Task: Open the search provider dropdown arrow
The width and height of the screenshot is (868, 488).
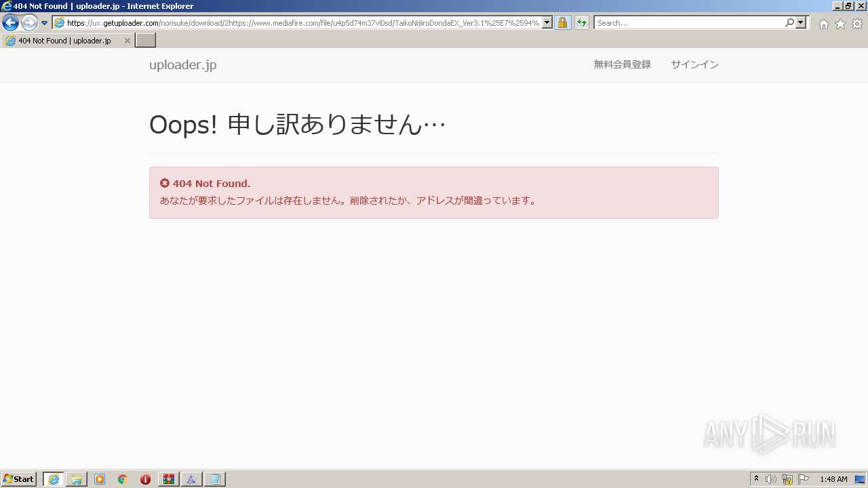Action: [801, 23]
